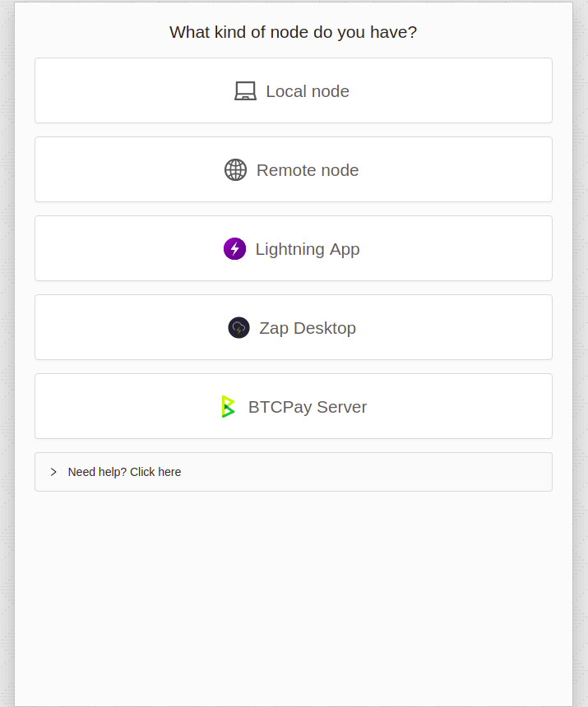Click the globe icon for Remote node

(x=235, y=170)
